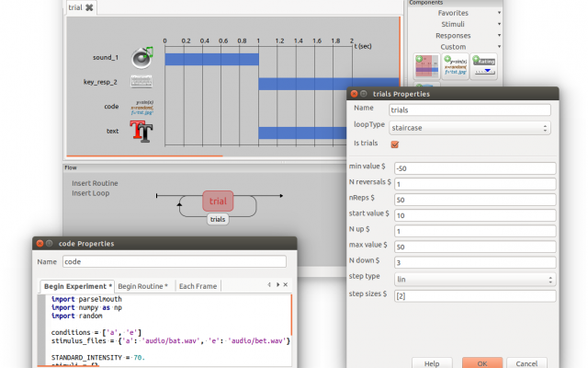
Task: Add the pink grid custom component
Action: 426,66
